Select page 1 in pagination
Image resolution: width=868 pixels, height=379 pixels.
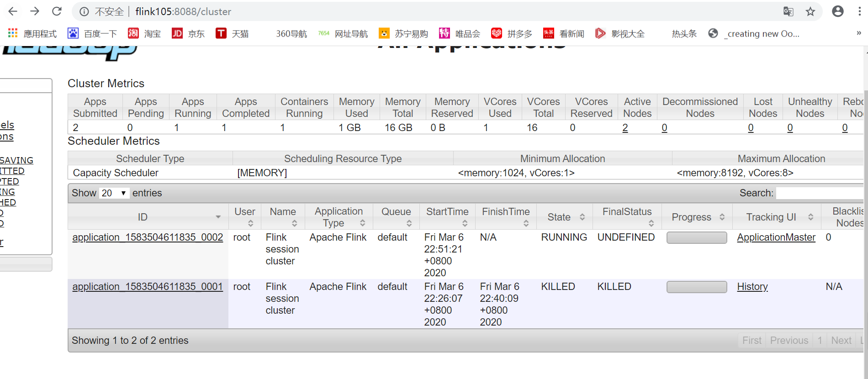[820, 341]
